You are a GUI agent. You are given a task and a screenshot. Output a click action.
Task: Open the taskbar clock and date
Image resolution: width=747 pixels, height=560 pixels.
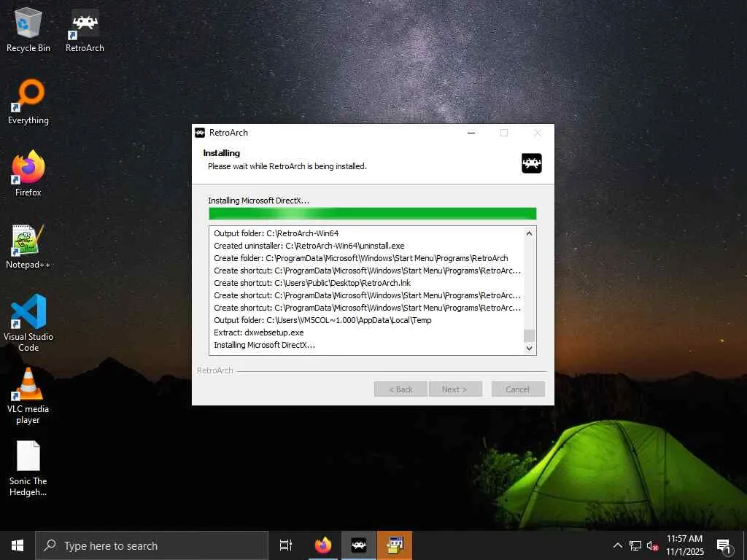pos(684,545)
